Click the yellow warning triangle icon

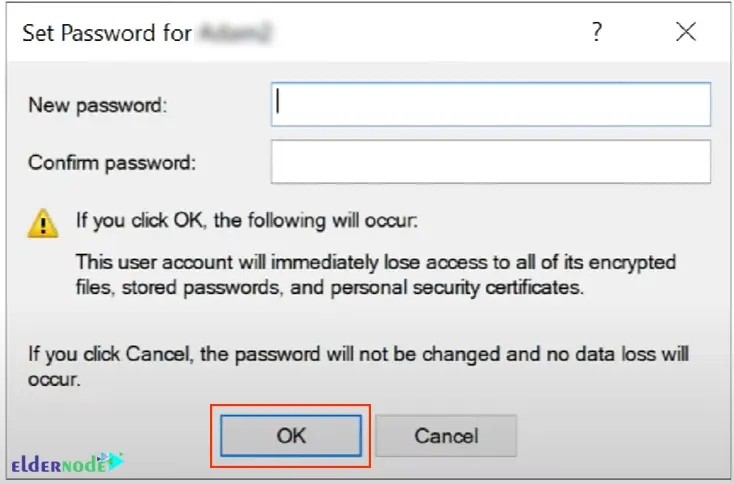[x=43, y=223]
